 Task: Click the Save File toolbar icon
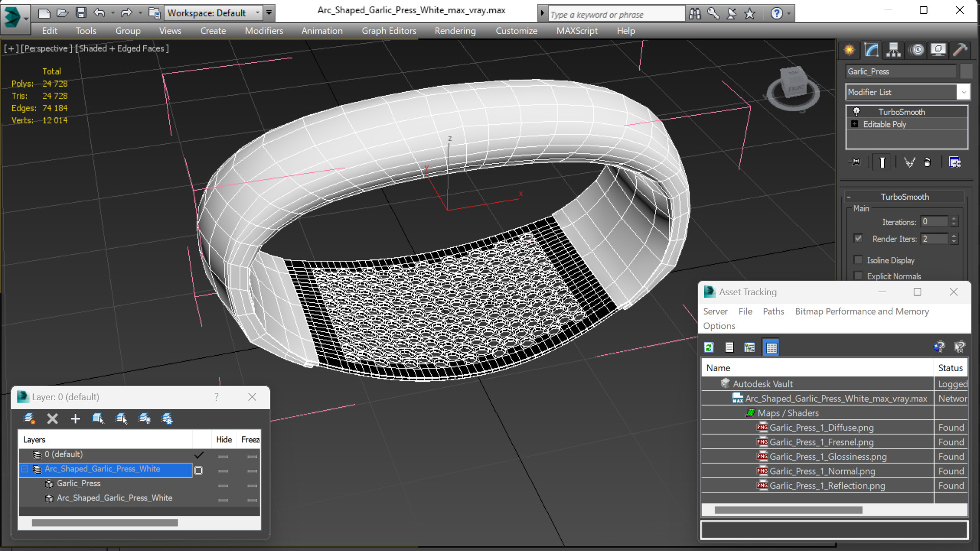81,13
